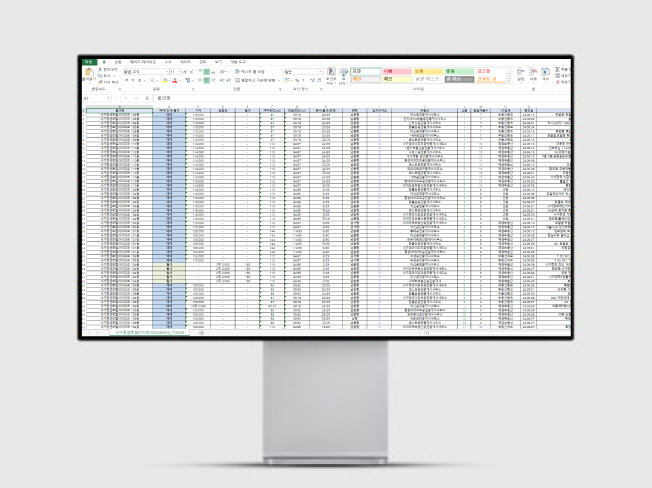Open the font size dropdown
Image resolution: width=652 pixels, height=488 pixels.
[182, 72]
